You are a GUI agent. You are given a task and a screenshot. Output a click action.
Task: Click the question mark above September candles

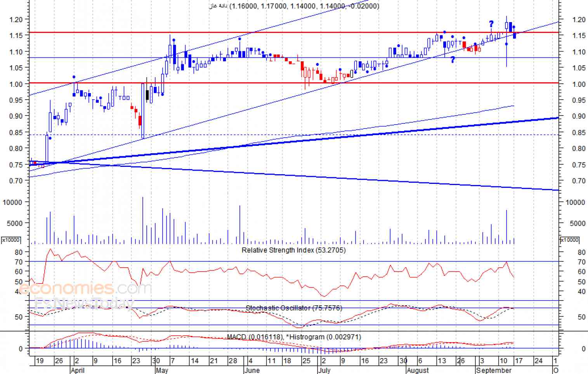[x=491, y=24]
